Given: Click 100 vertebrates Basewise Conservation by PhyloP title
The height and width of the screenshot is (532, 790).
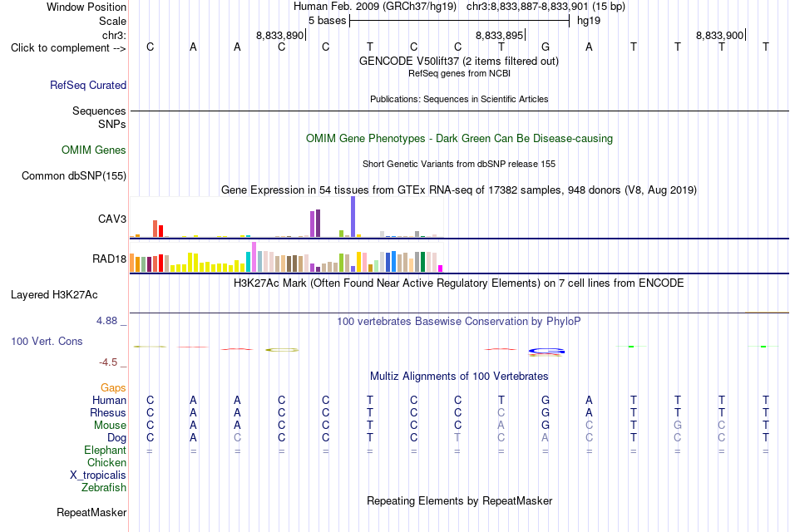Looking at the screenshot, I should (458, 322).
